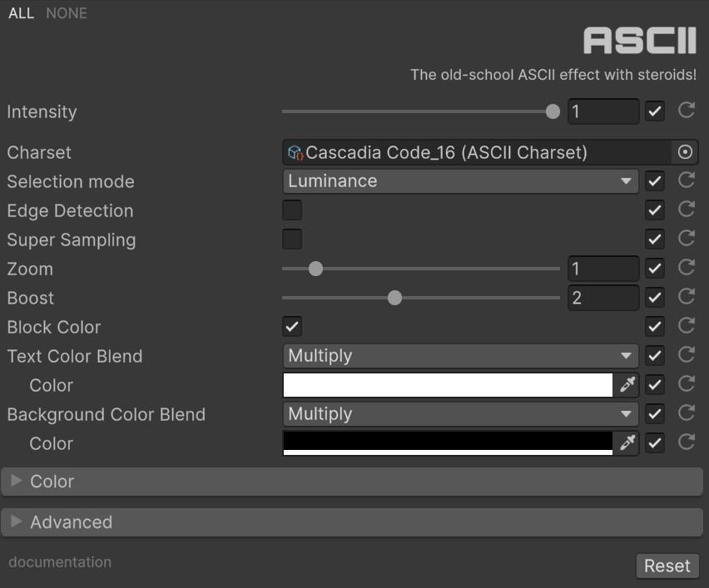Open the documentation link

click(x=60, y=562)
